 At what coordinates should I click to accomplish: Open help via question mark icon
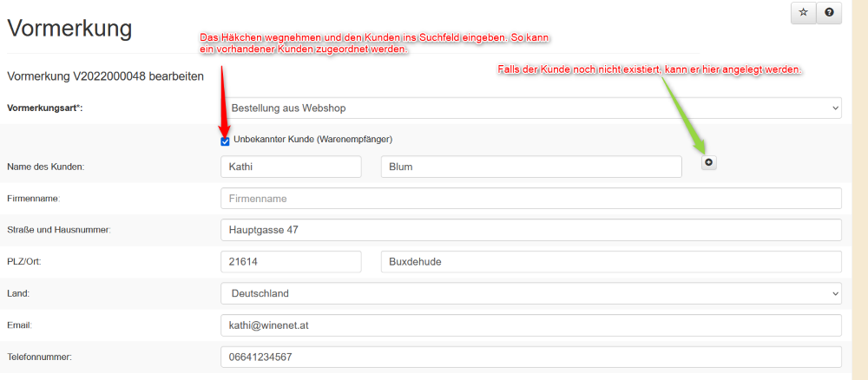tap(829, 12)
